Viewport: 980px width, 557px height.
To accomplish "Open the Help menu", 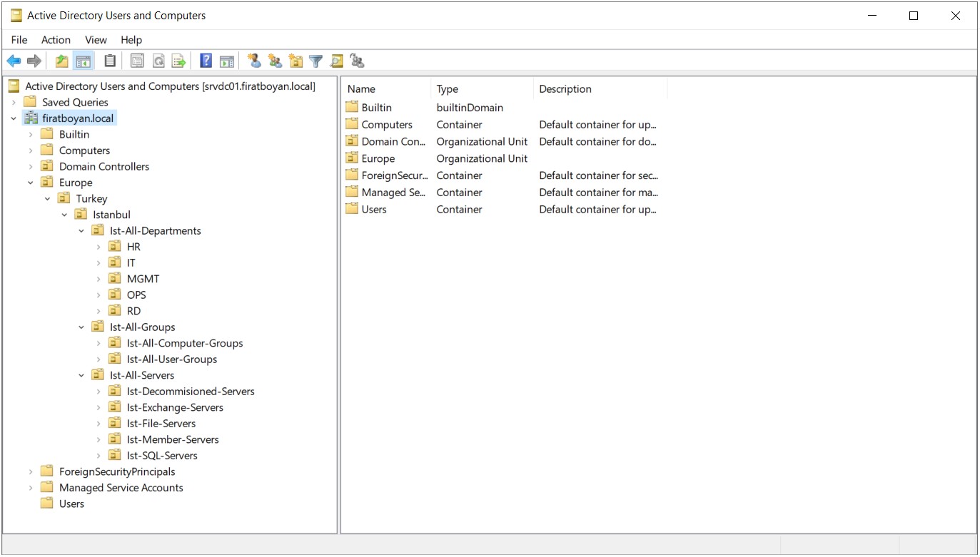I will click(131, 40).
